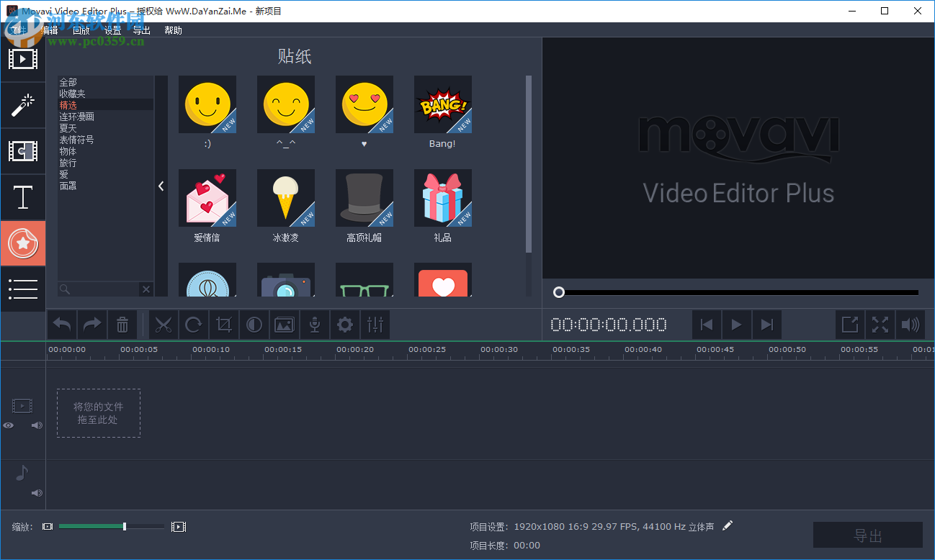935x560 pixels.
Task: Rotate the clip using the rotate icon
Action: [194, 324]
